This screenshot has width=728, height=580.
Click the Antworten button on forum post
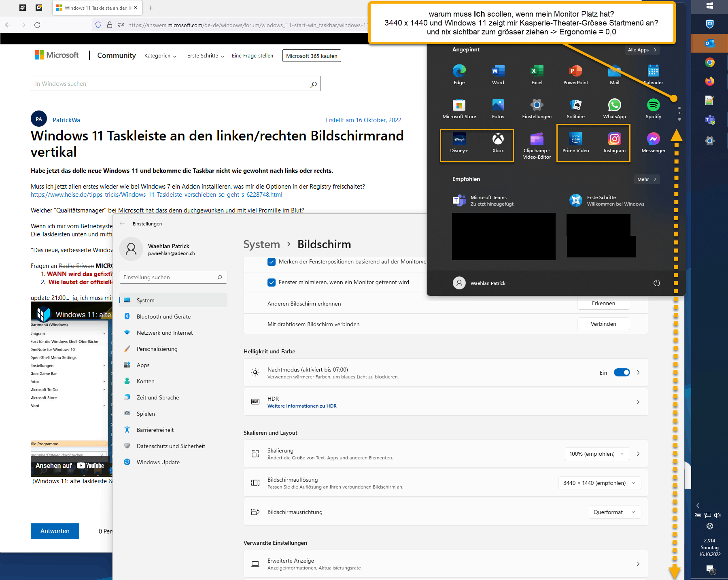click(x=55, y=531)
